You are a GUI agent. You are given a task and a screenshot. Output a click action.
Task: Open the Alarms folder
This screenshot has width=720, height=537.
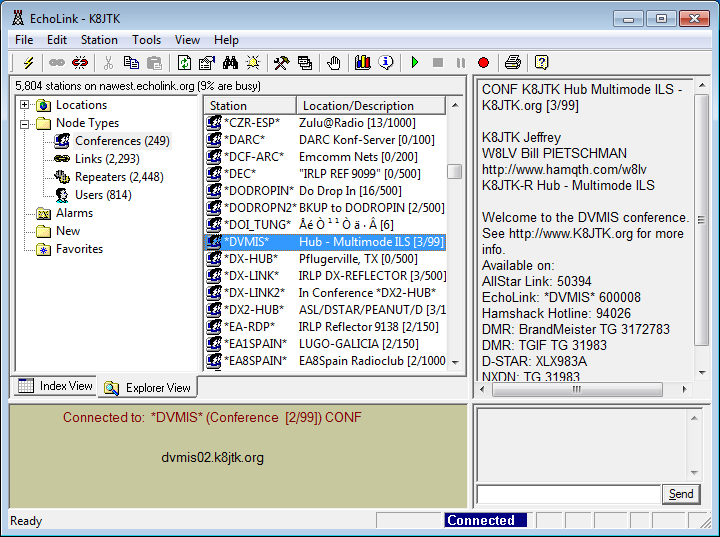pyautogui.click(x=74, y=213)
